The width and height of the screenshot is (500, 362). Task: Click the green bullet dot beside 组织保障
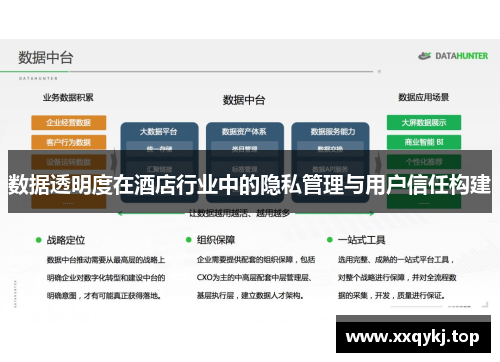click(x=189, y=240)
